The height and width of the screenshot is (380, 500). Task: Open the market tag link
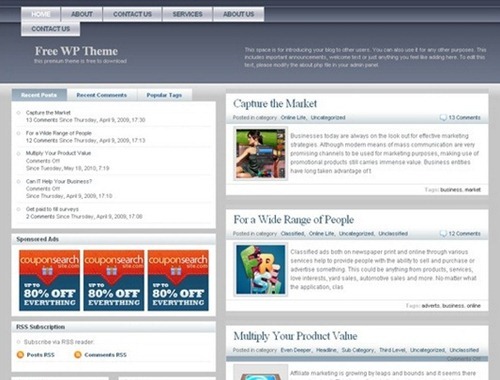tap(473, 190)
